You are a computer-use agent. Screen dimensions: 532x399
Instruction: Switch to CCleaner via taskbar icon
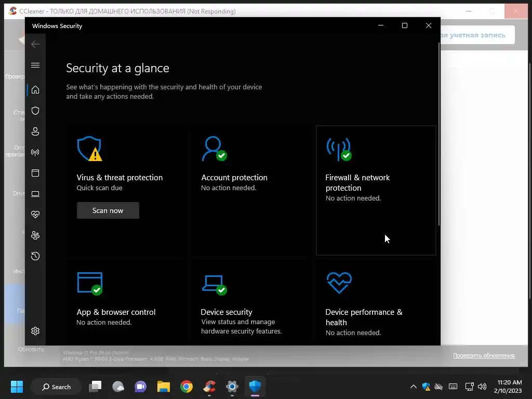coord(209,387)
